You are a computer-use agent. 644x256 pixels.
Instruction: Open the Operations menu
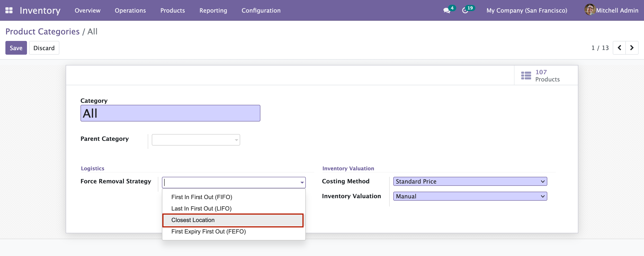click(130, 10)
